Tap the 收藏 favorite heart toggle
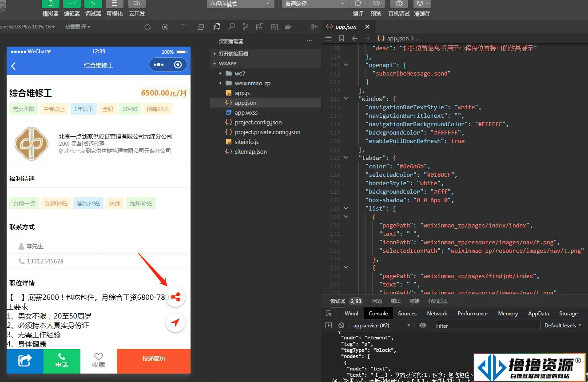 (99, 361)
